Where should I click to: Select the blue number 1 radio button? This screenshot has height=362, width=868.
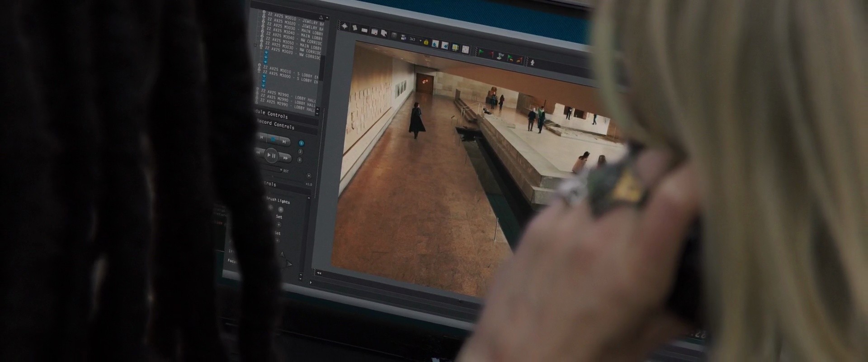302,143
